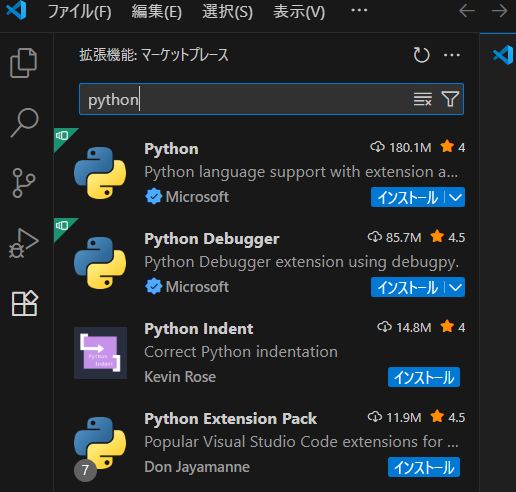Open the Source Control view
Viewport: 516px width, 492px height.
pos(24,183)
